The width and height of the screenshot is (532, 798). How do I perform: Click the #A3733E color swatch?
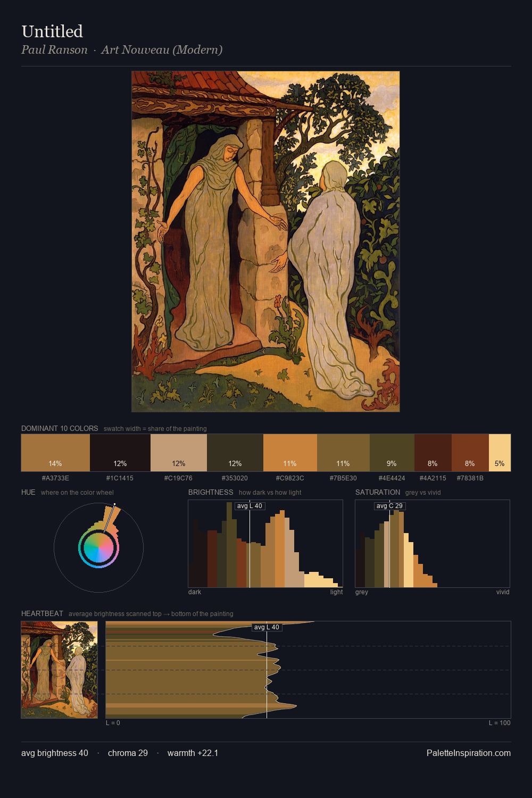(55, 453)
